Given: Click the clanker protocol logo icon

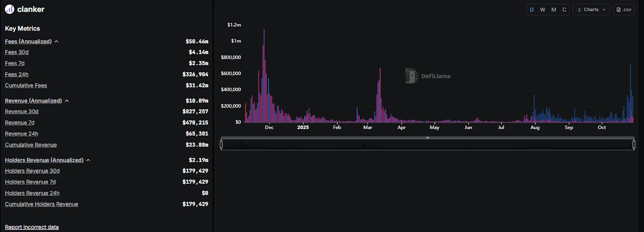Looking at the screenshot, I should point(10,9).
